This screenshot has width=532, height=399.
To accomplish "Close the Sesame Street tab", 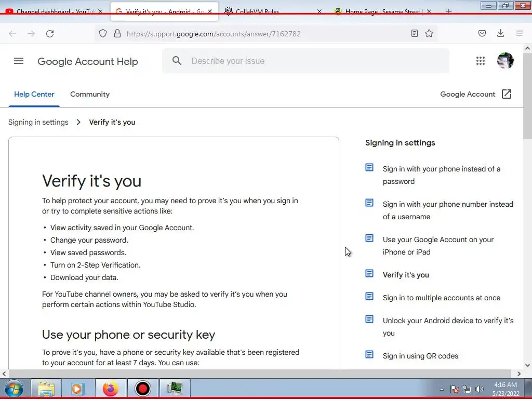I will 429,11.
